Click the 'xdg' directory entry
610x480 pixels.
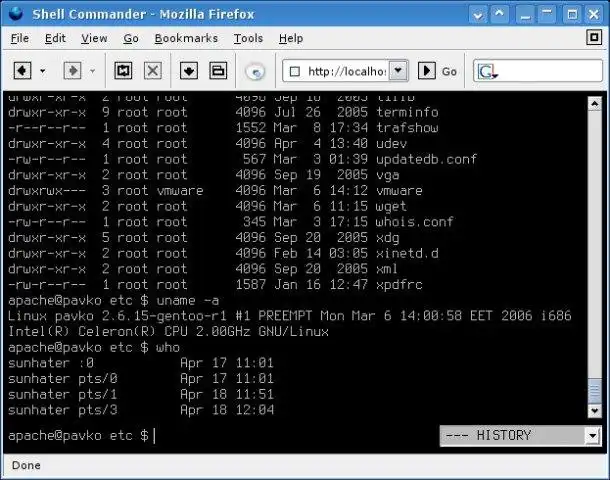[x=387, y=238]
